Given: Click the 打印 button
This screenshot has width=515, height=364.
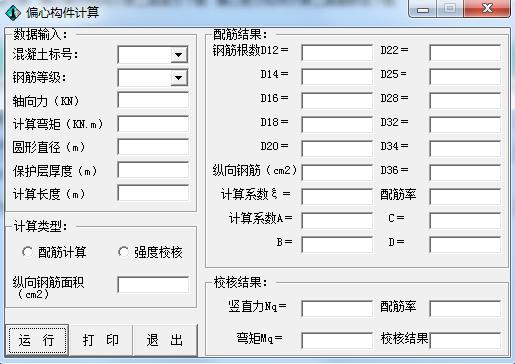Looking at the screenshot, I should 101,340.
